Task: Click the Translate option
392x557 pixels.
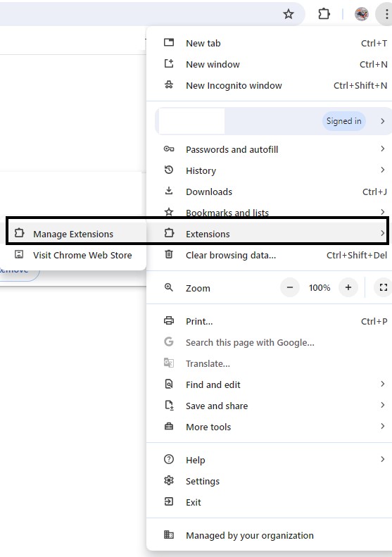Action: (269, 363)
